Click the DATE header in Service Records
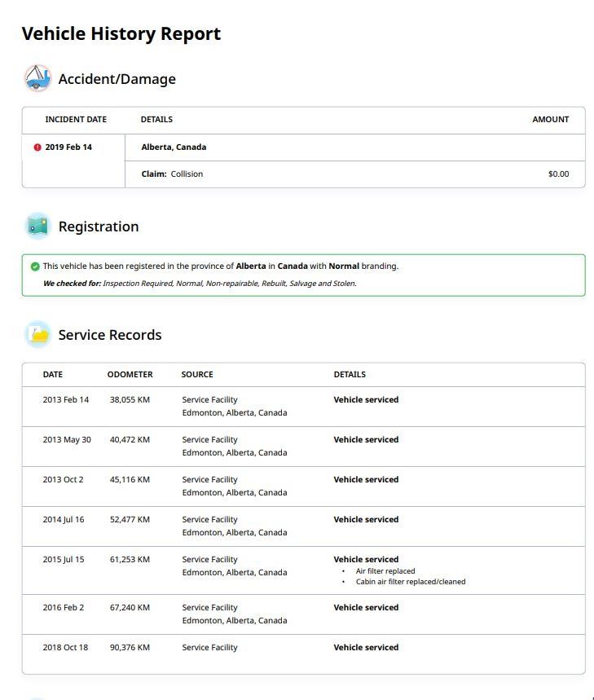 53,375
